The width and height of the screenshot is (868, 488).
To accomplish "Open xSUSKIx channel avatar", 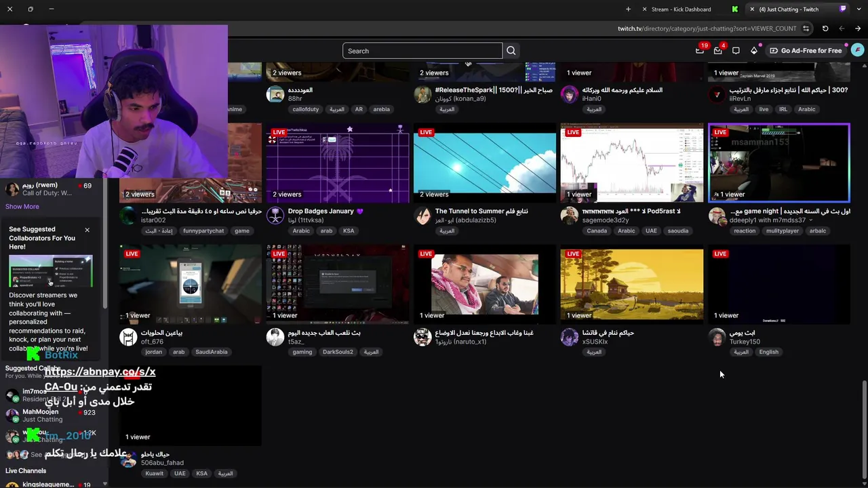I will (x=570, y=337).
